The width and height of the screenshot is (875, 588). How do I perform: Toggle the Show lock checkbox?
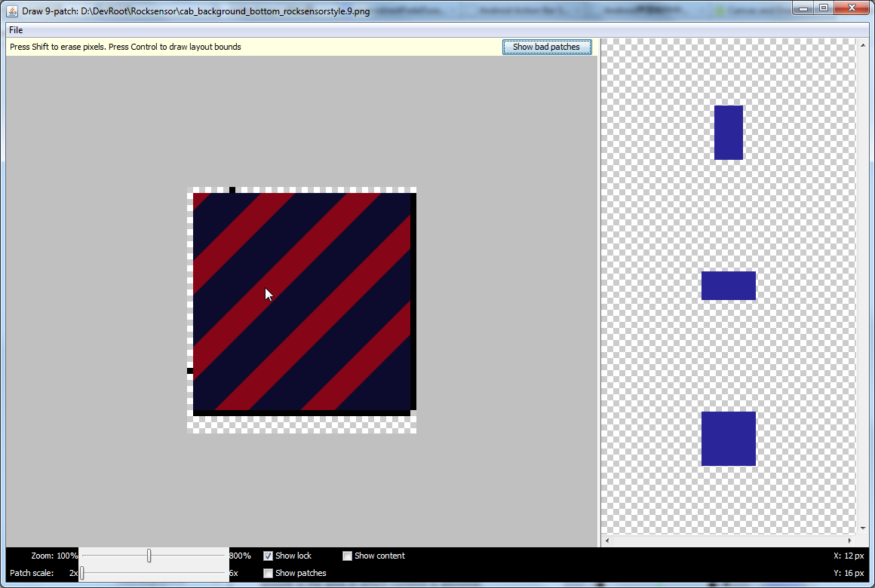[268, 556]
